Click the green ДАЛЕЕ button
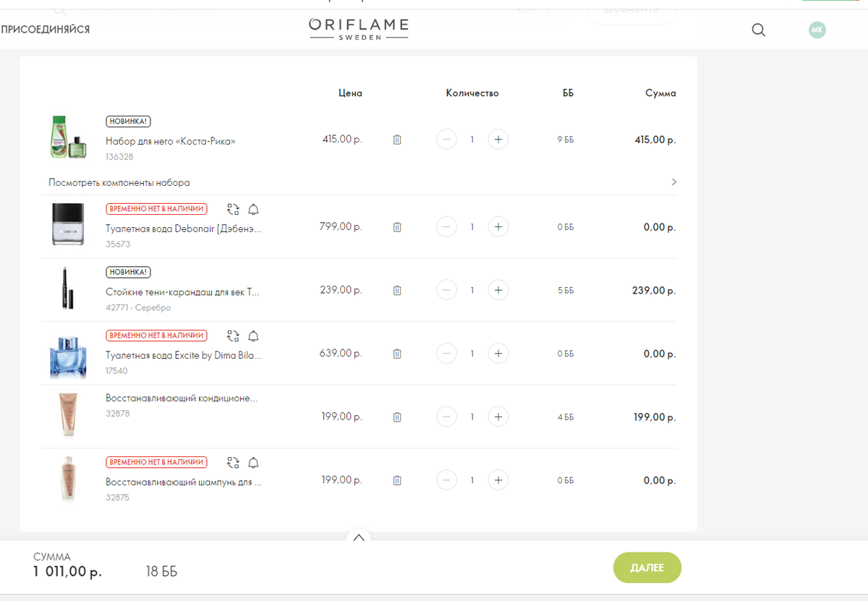The height and width of the screenshot is (601, 868). click(x=647, y=568)
